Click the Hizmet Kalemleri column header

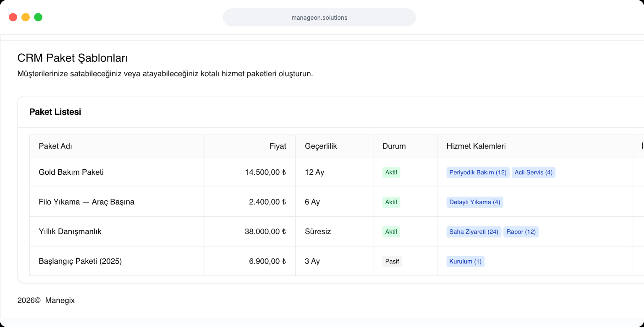coord(534,146)
